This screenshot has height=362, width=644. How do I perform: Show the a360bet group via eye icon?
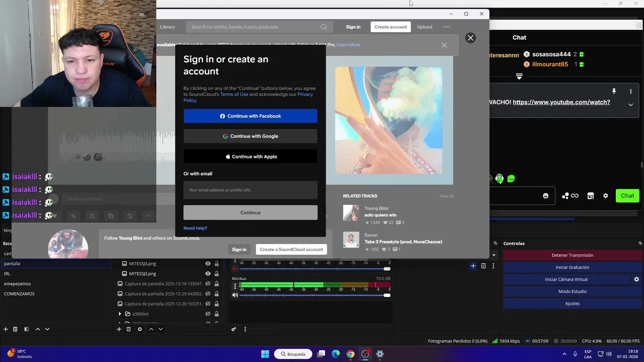(208, 314)
